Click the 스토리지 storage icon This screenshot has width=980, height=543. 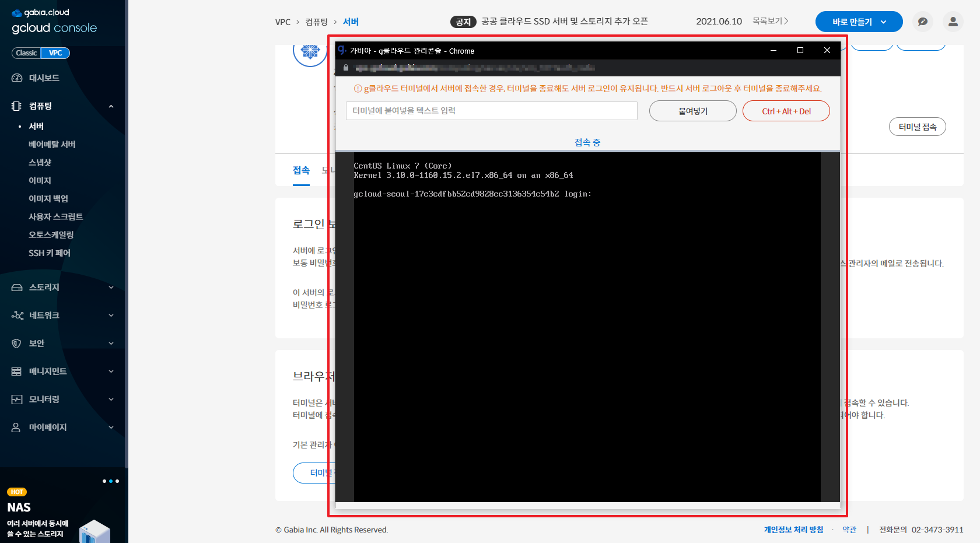[17, 288]
